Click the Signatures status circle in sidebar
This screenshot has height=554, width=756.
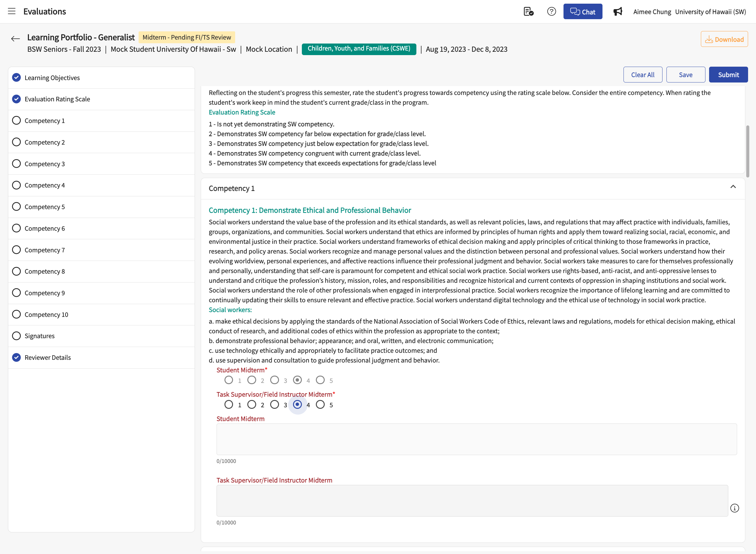[16, 336]
